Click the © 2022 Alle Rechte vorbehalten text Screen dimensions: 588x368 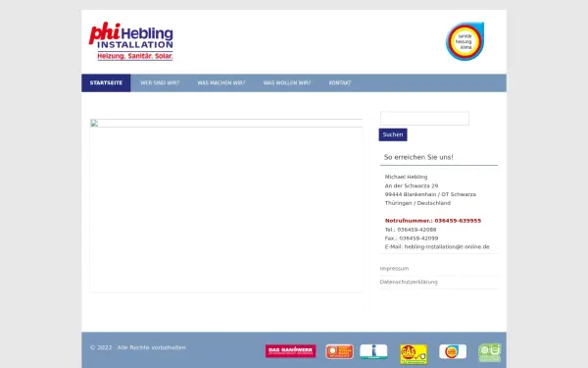pyautogui.click(x=137, y=347)
